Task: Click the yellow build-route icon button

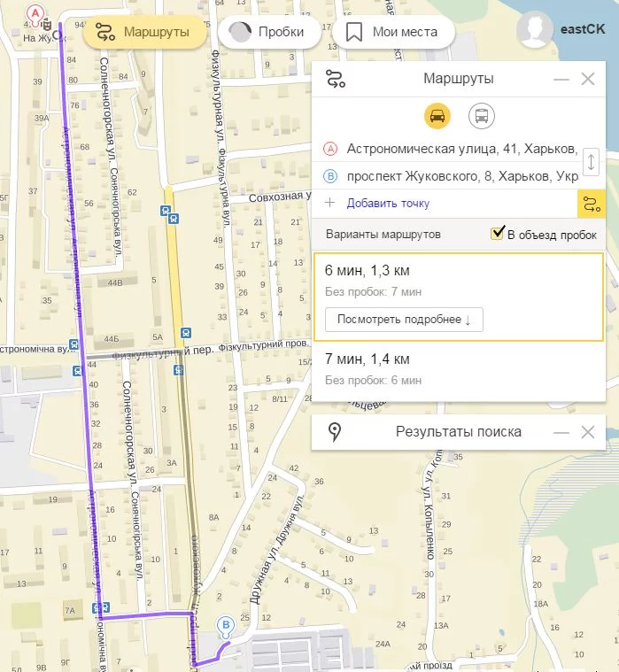Action: (592, 204)
